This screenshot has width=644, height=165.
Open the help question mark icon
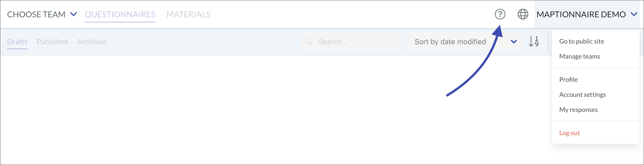(x=500, y=14)
